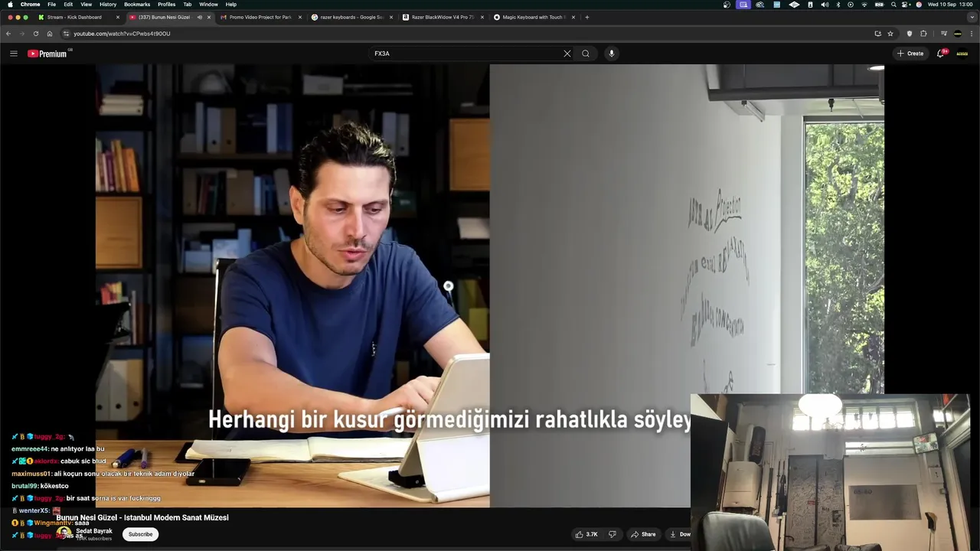
Task: Go back in Chrome
Action: [x=8, y=34]
